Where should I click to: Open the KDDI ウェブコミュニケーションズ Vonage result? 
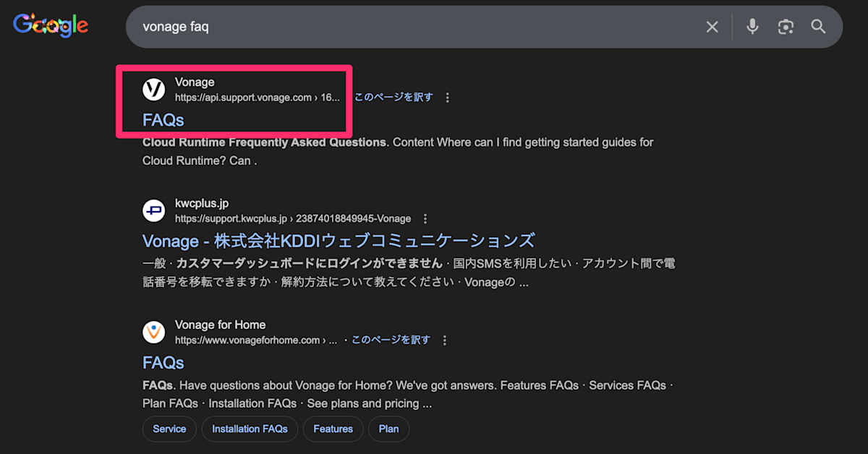tap(340, 240)
